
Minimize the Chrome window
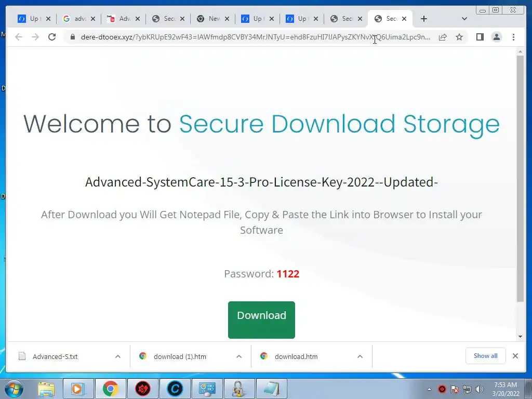click(x=483, y=10)
